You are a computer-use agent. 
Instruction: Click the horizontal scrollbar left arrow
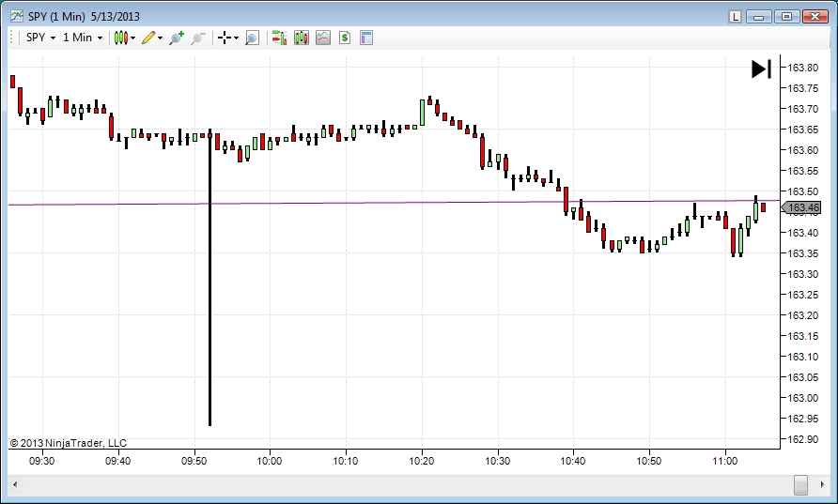[x=15, y=484]
